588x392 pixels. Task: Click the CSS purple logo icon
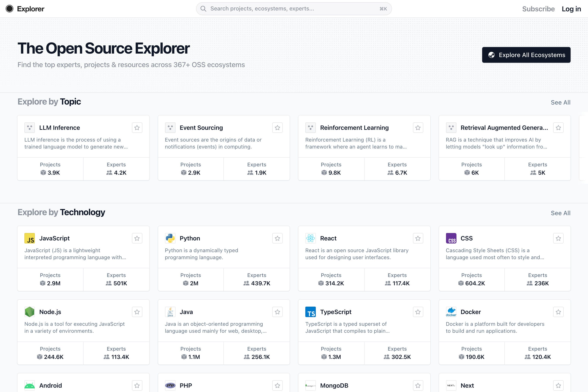click(x=451, y=238)
